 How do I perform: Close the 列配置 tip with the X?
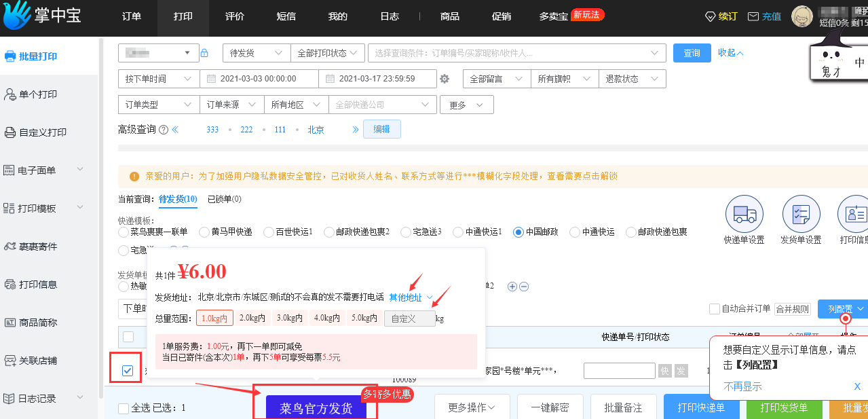857,386
